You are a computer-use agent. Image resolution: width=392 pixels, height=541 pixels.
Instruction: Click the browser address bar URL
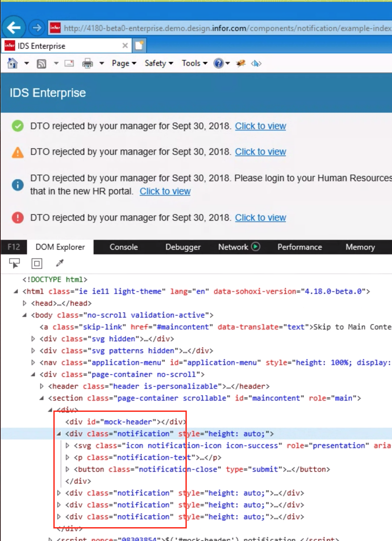227,28
